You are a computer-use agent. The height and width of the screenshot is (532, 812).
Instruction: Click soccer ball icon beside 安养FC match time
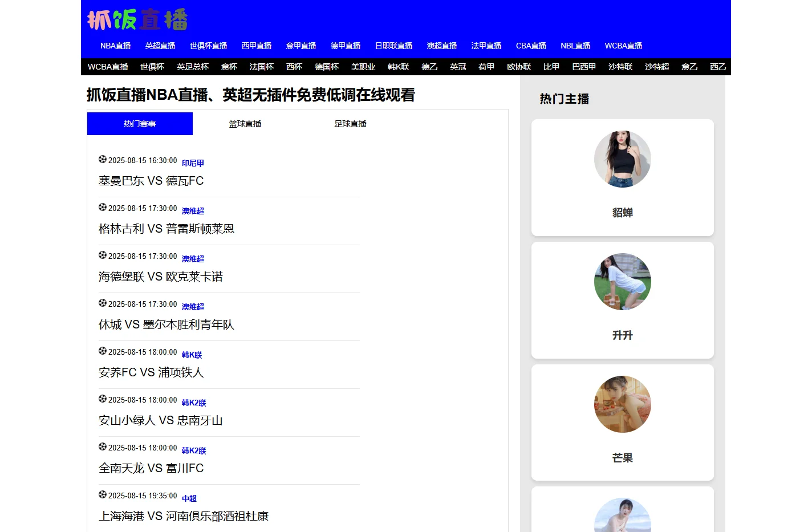[x=103, y=351]
